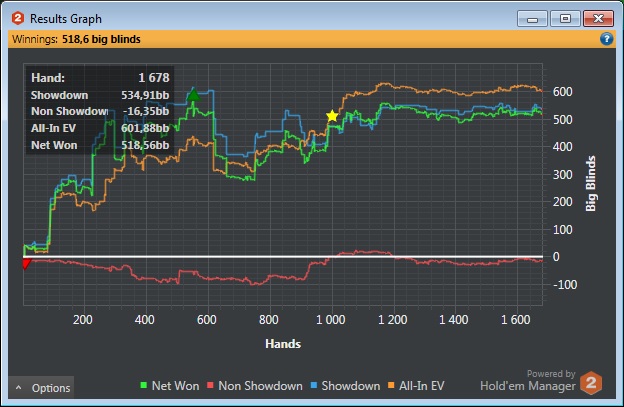The width and height of the screenshot is (624, 407).
Task: Minimize the Results Graph window
Action: (532, 19)
